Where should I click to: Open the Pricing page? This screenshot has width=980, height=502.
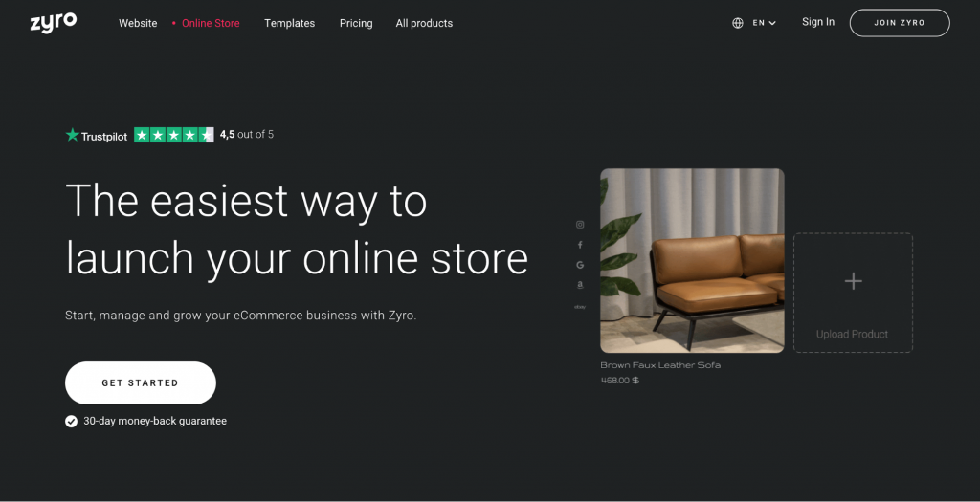[x=356, y=23]
